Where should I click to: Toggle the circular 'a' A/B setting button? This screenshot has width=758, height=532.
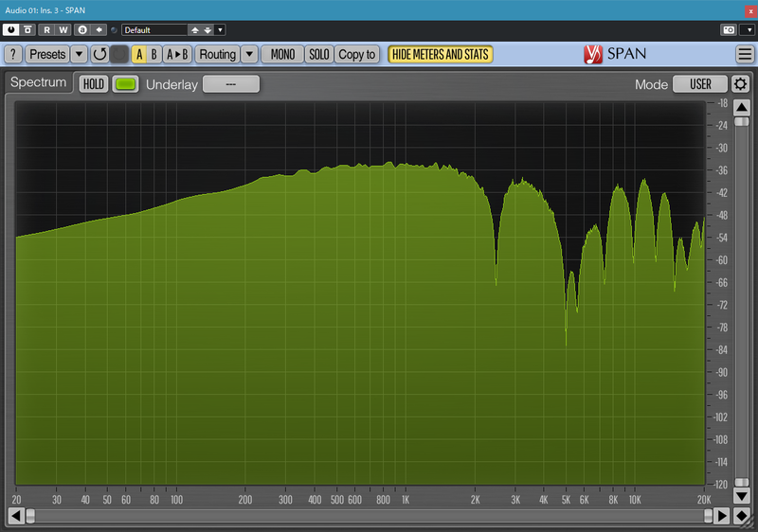point(82,30)
